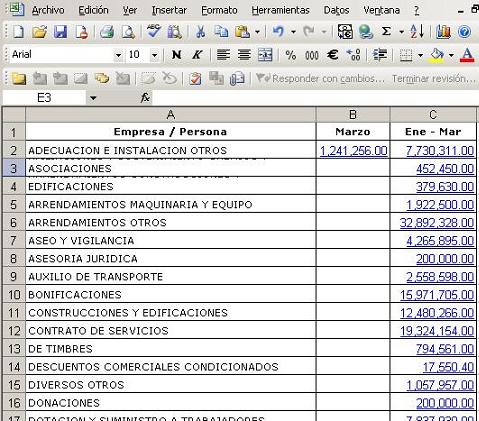The height and width of the screenshot is (421, 479).
Task: Expand the Borders options arrow
Action: [x=421, y=55]
